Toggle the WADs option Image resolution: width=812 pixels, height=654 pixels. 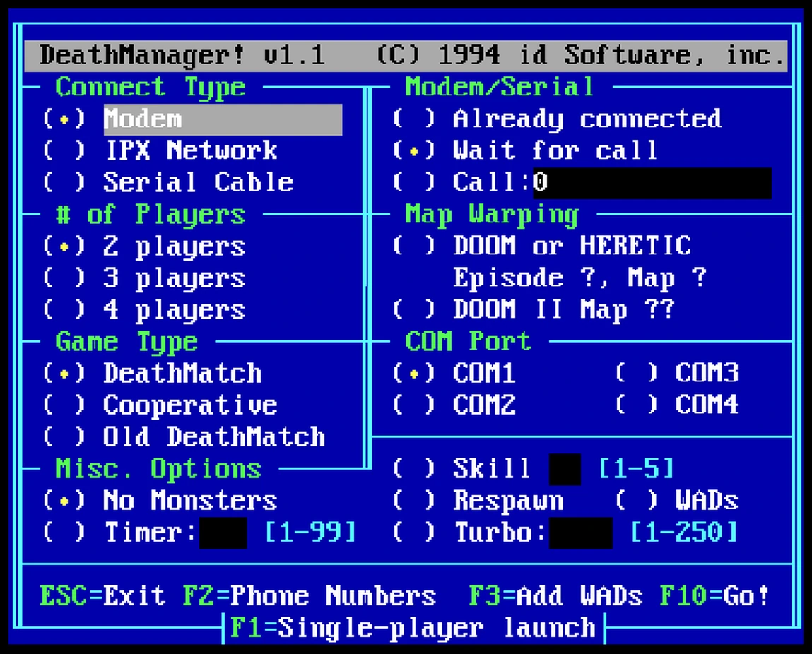click(x=677, y=501)
